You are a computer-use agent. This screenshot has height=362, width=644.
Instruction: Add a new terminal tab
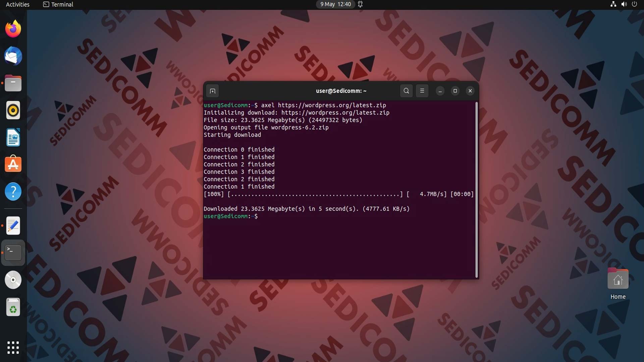pyautogui.click(x=212, y=91)
